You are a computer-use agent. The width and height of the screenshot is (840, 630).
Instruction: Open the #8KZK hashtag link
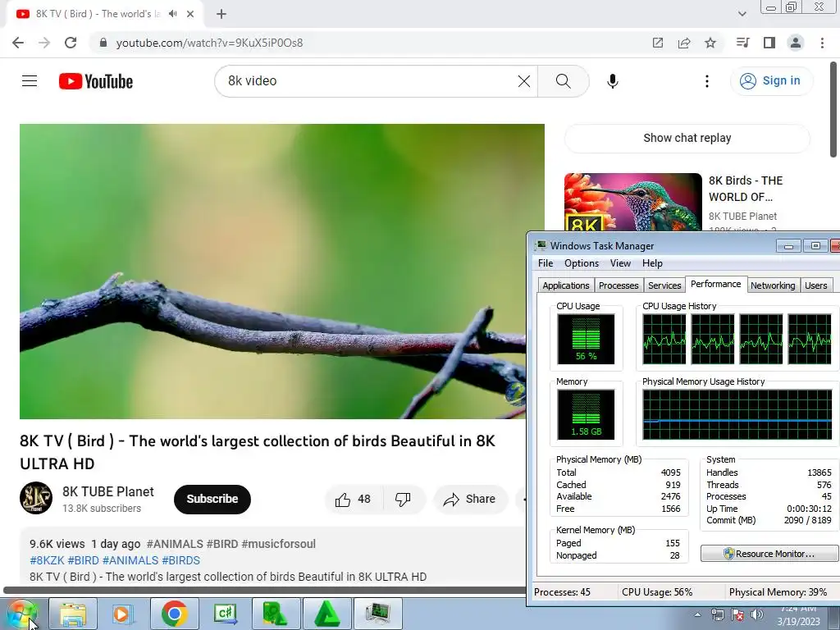[x=47, y=560]
